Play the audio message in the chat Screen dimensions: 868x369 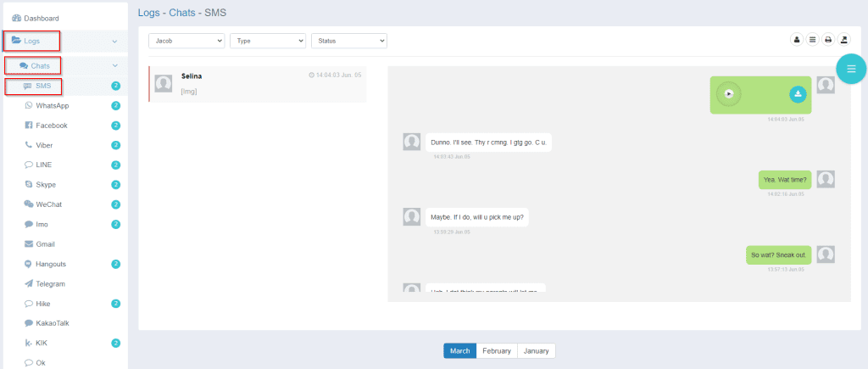click(x=728, y=93)
